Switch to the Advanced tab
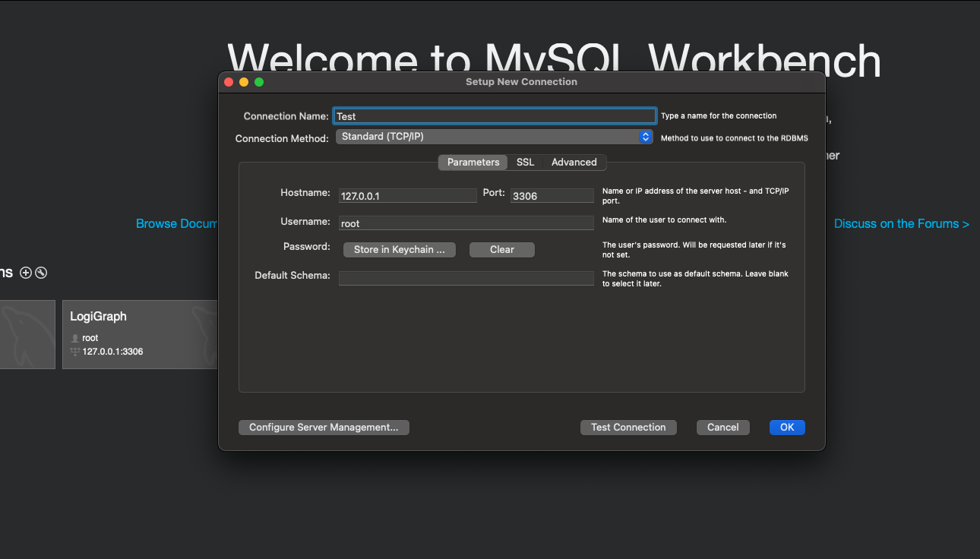Viewport: 980px width, 559px height. coord(574,162)
